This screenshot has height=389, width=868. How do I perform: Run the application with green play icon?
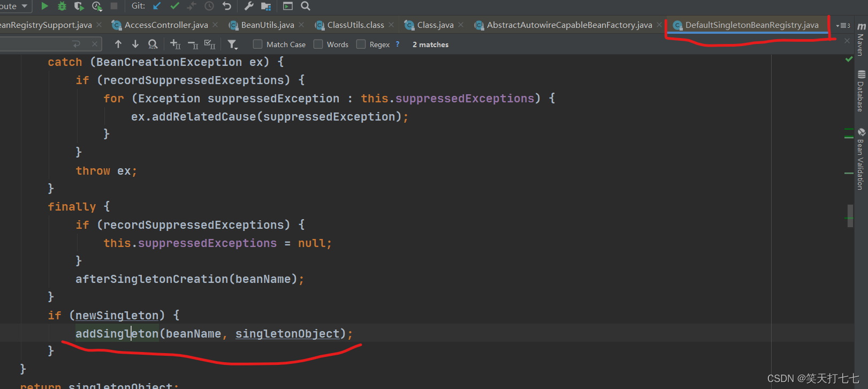pos(45,6)
